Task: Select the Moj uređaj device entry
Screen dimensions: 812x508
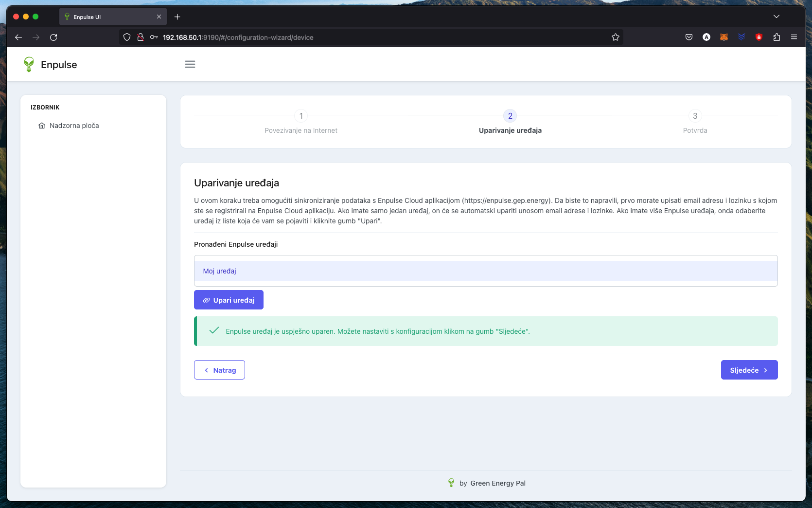Action: (x=219, y=271)
